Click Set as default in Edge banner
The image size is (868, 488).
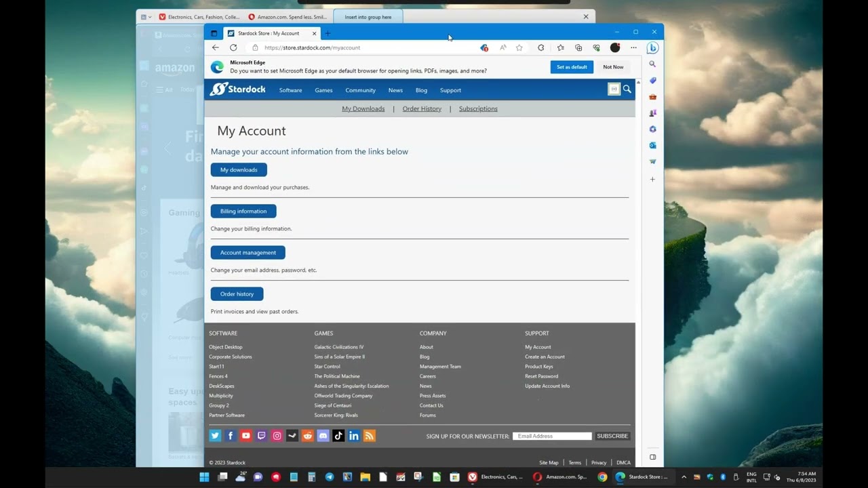[x=572, y=67]
